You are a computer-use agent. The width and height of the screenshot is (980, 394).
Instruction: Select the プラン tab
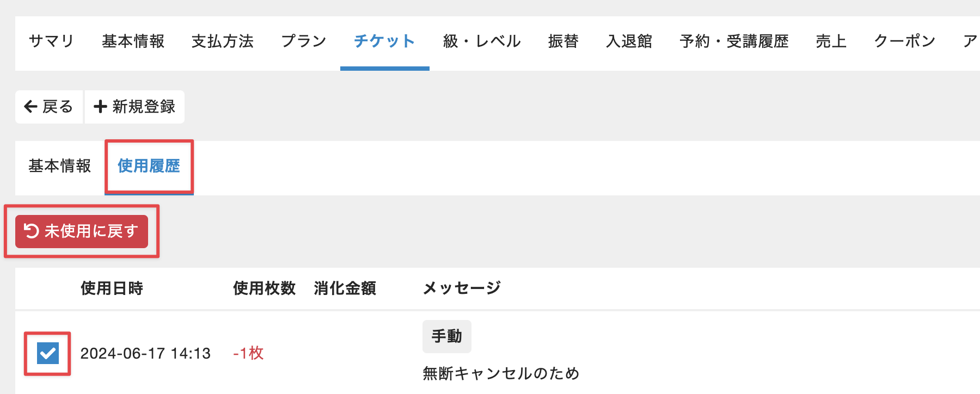304,41
